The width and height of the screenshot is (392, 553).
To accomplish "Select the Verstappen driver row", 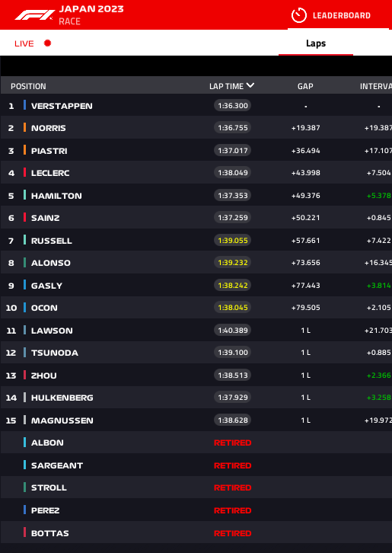I will (196, 105).
